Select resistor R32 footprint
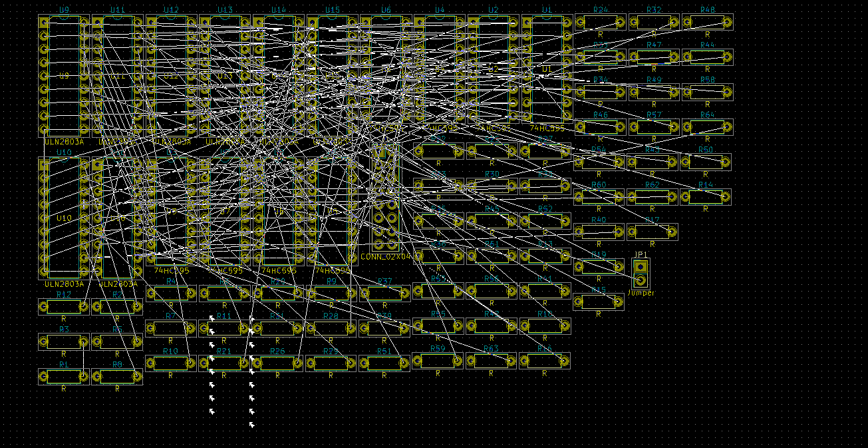Viewport: 868px width, 448px height. click(x=654, y=22)
